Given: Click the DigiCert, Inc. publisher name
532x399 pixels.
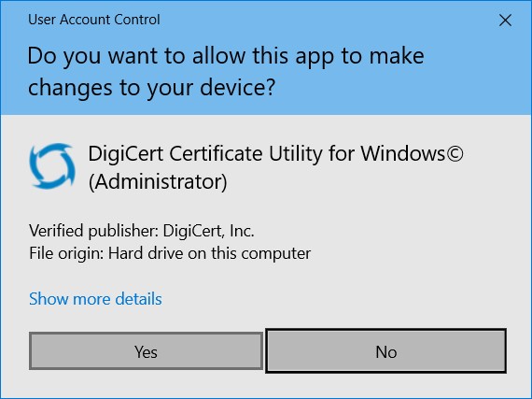Looking at the screenshot, I should (x=209, y=231).
